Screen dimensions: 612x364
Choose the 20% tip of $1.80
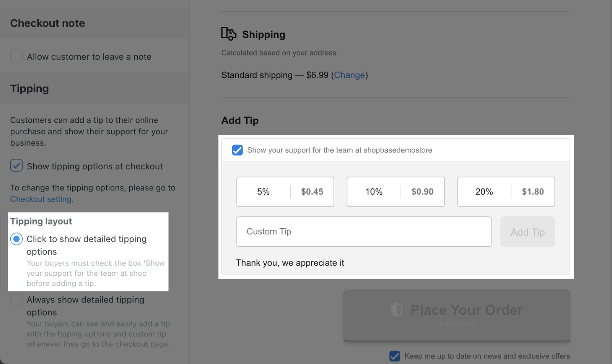(506, 192)
